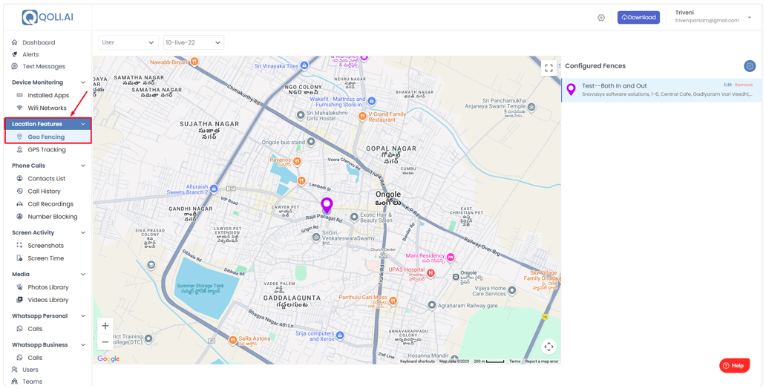Collapse the Phone Calls section
765x389 pixels.
tap(83, 166)
